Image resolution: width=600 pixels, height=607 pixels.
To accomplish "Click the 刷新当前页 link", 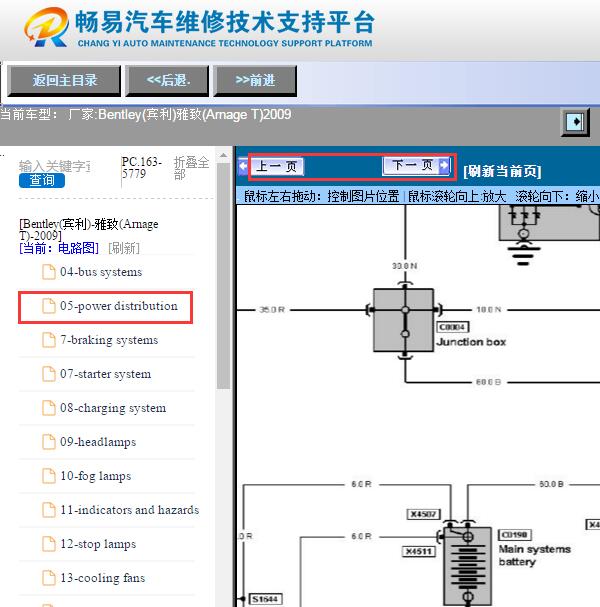I will 502,171.
